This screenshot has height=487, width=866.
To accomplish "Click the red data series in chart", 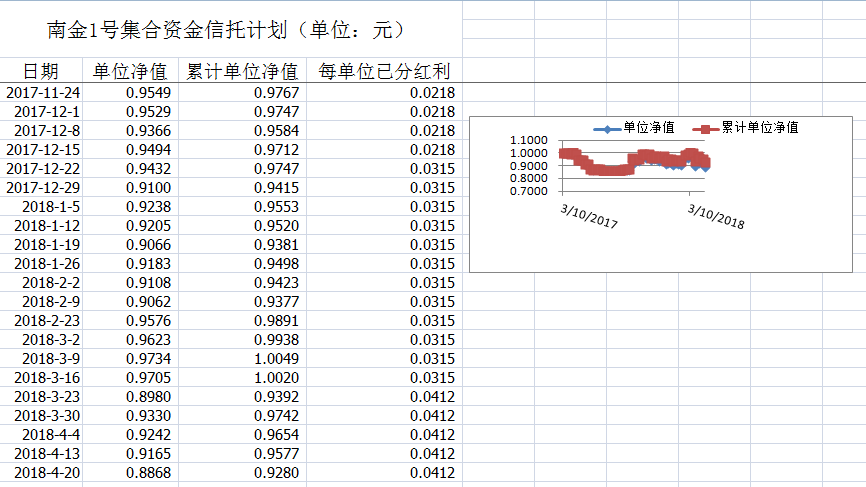I will [600, 169].
